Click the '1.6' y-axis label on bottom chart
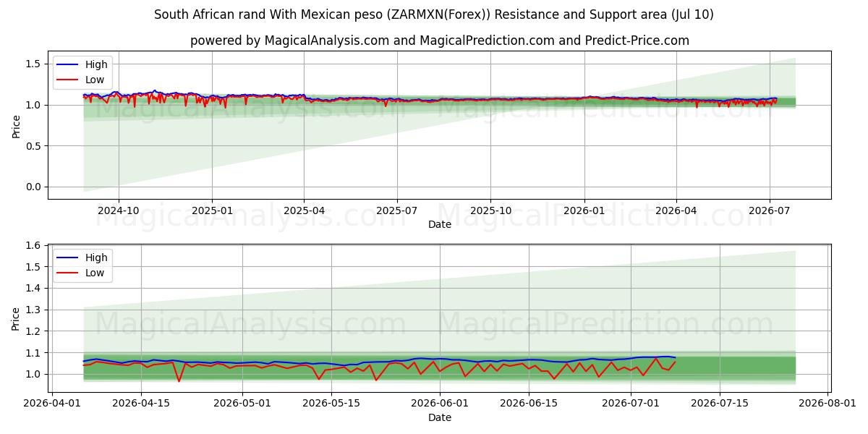 coord(35,246)
